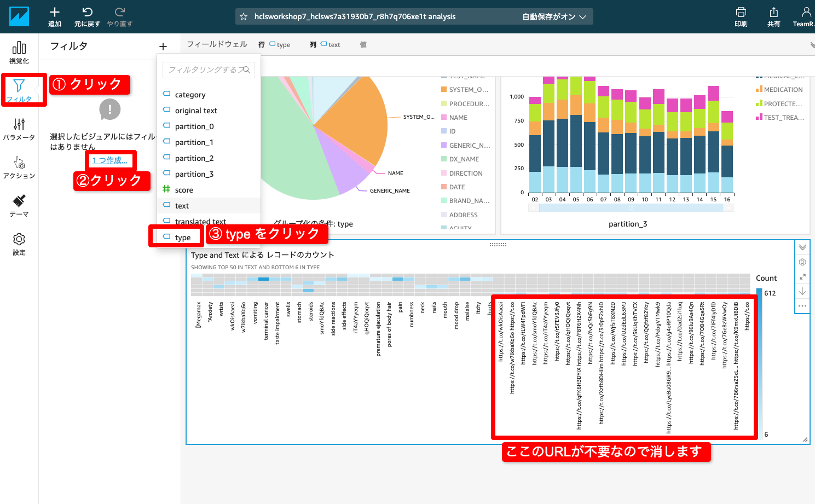The width and height of the screenshot is (815, 504).
Task: Open the Rows type field well dropdown
Action: tap(280, 45)
